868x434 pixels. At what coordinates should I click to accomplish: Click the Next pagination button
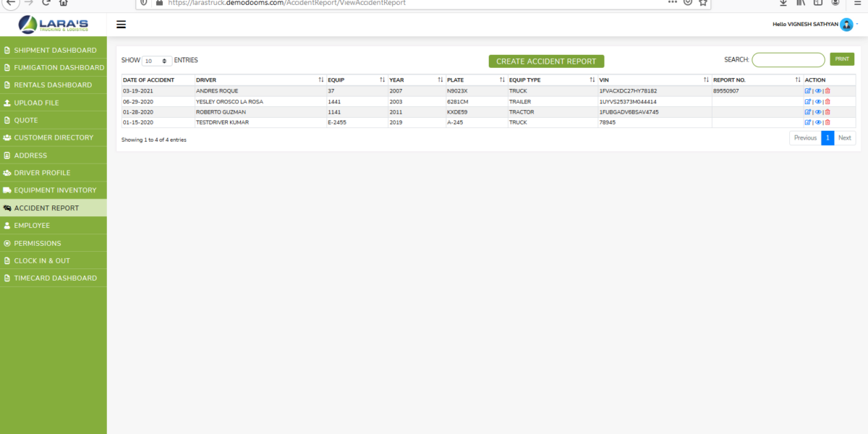pos(844,137)
